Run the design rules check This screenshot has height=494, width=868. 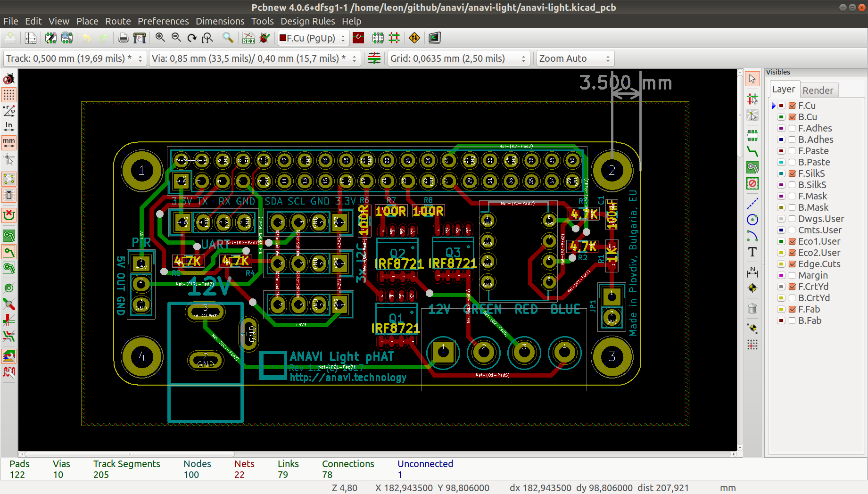(x=265, y=38)
